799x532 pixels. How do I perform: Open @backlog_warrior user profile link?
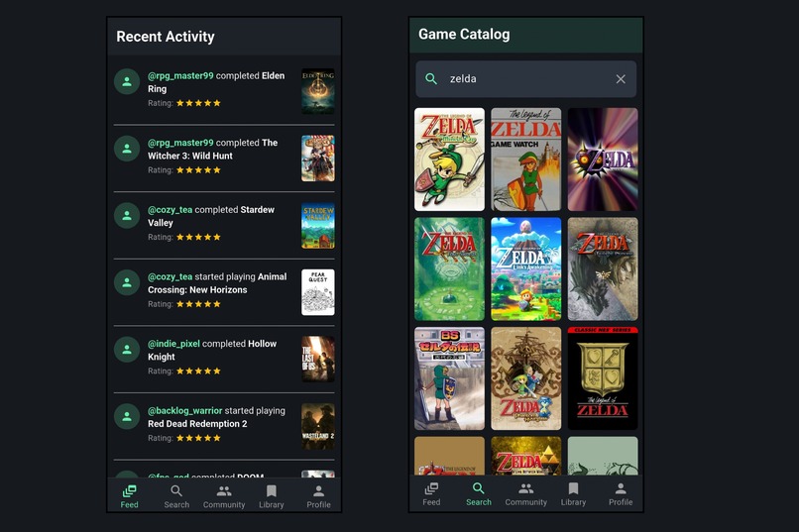(185, 411)
